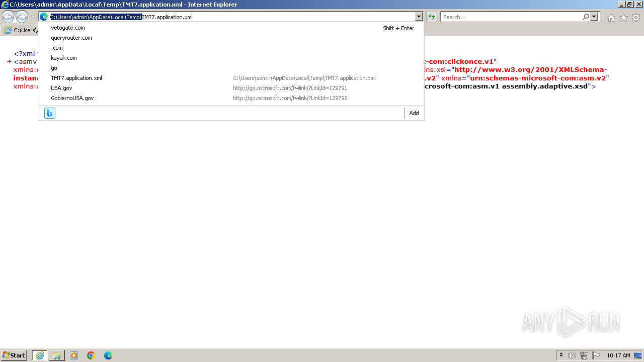Open the Home page icon

(x=611, y=18)
